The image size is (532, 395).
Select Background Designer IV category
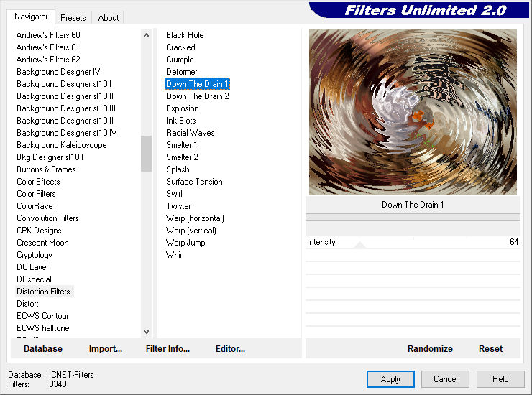coord(58,72)
